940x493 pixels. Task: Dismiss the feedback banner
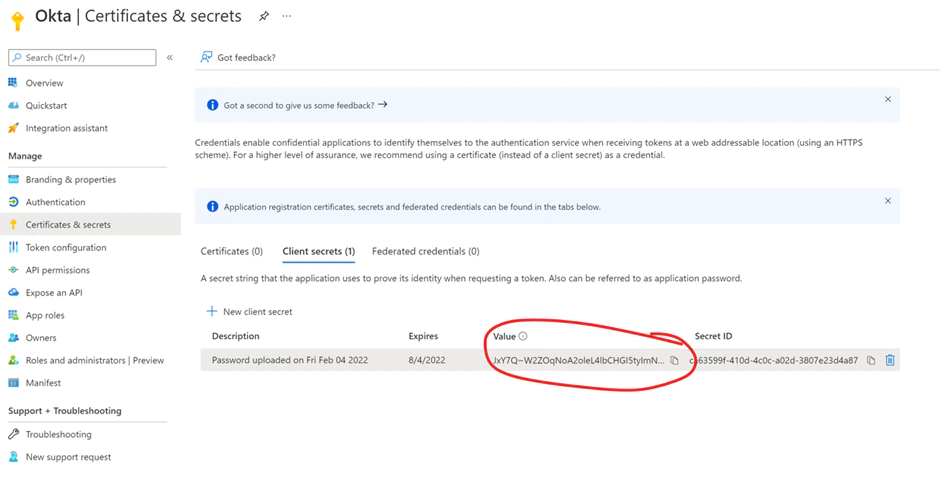(x=888, y=100)
